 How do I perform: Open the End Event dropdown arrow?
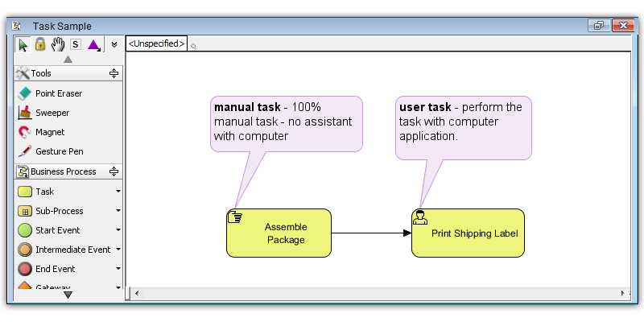(x=118, y=269)
